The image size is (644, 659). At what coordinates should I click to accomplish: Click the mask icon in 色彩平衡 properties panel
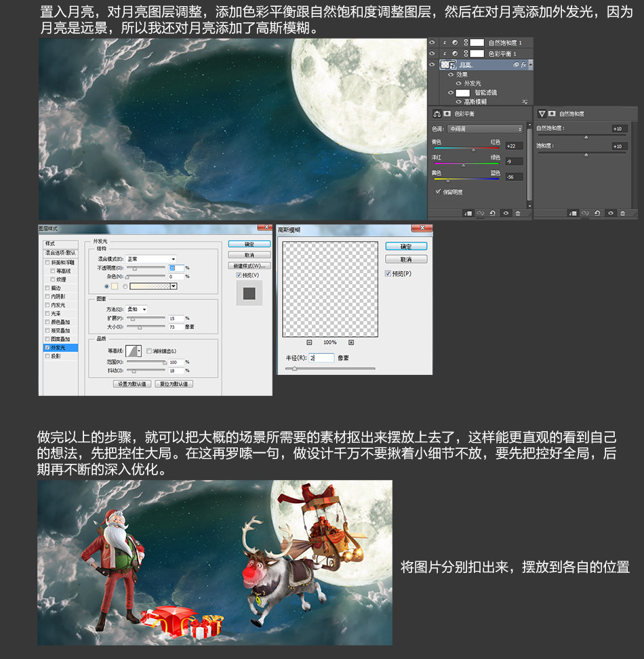(447, 113)
